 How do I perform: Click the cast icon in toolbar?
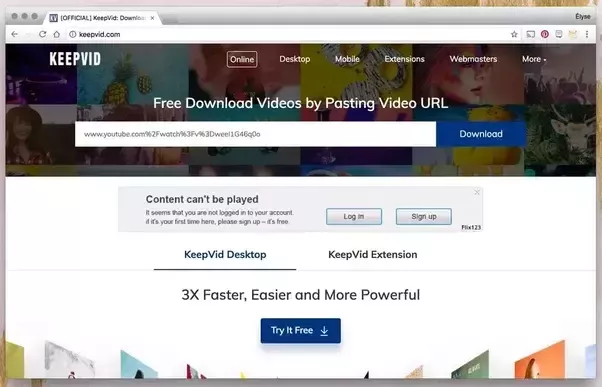[530, 34]
